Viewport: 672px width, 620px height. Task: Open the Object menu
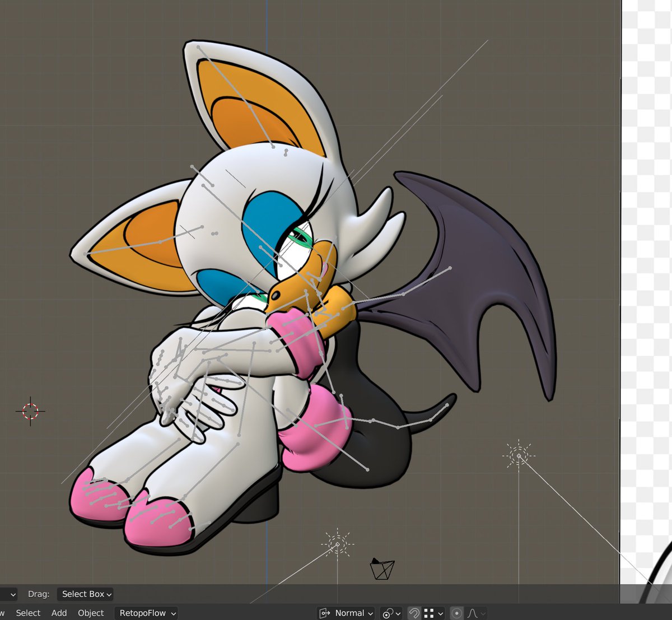click(91, 613)
